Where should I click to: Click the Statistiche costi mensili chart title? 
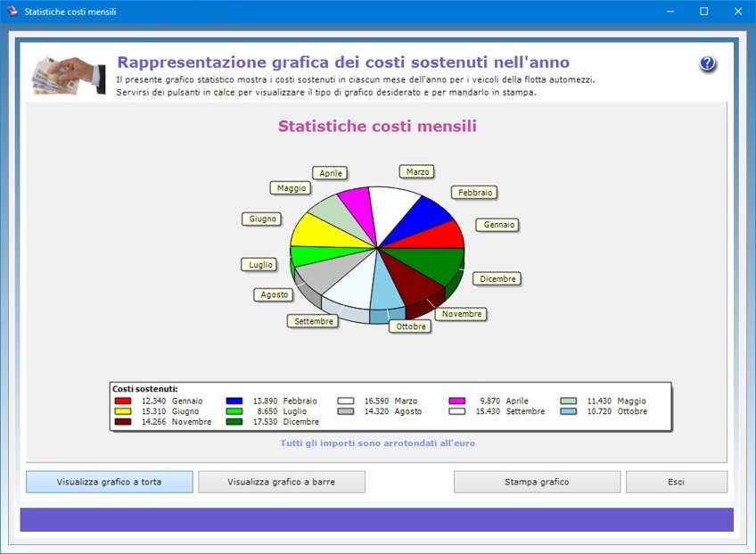click(377, 126)
